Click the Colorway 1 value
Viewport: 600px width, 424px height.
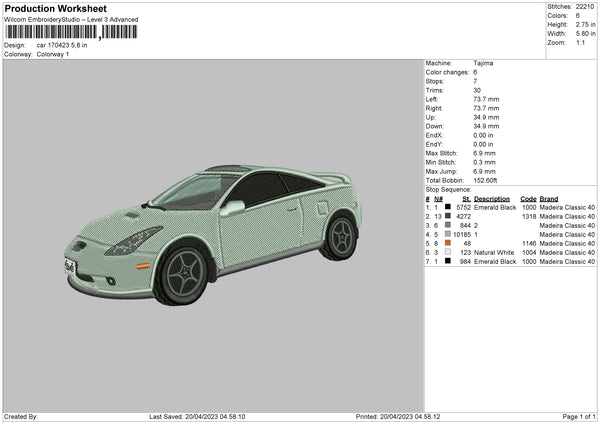53,54
